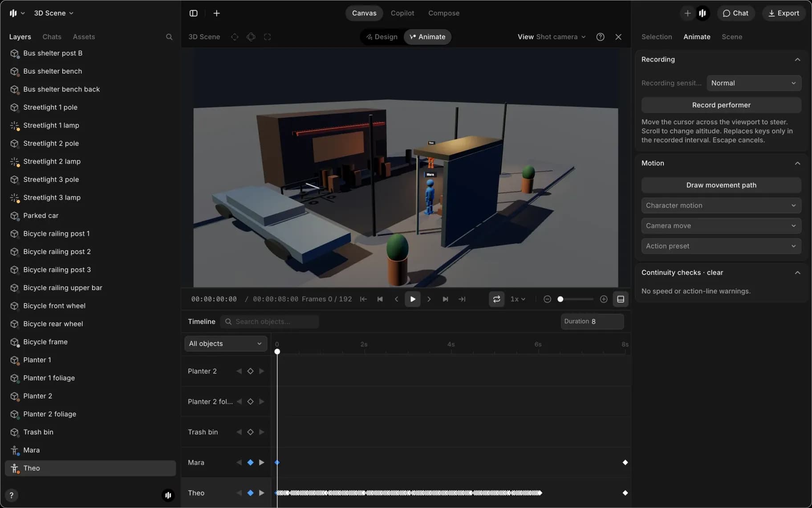Image resolution: width=812 pixels, height=508 pixels.
Task: Switch to Animate mode
Action: tap(427, 37)
